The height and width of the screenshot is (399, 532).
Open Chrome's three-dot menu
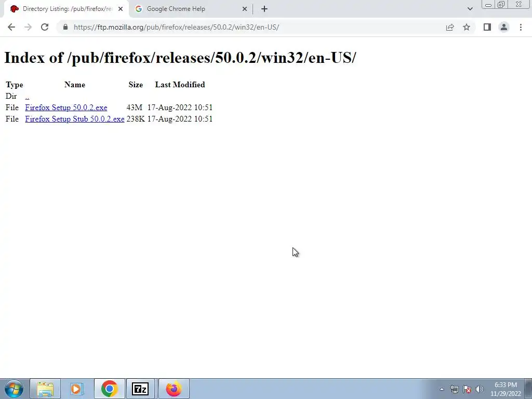521,27
